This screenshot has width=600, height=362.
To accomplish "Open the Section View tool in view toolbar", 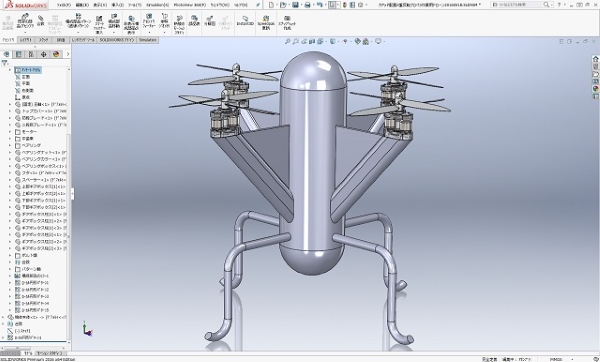I will pos(312,41).
